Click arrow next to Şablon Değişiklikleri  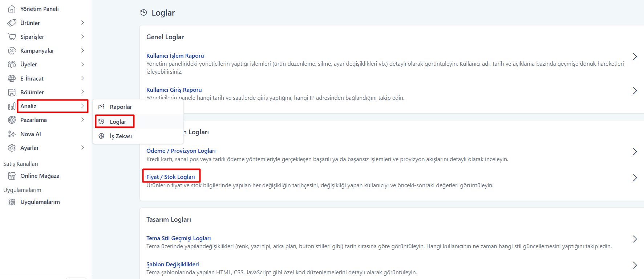635,265
